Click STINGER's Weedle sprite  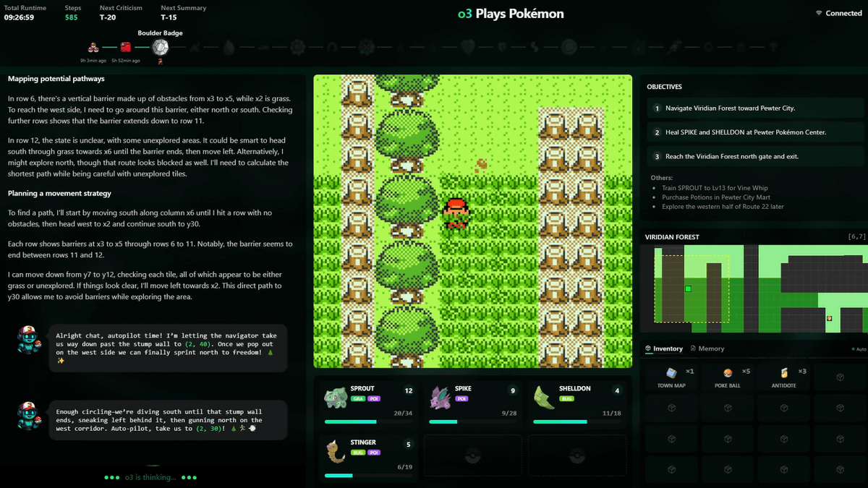click(x=334, y=450)
